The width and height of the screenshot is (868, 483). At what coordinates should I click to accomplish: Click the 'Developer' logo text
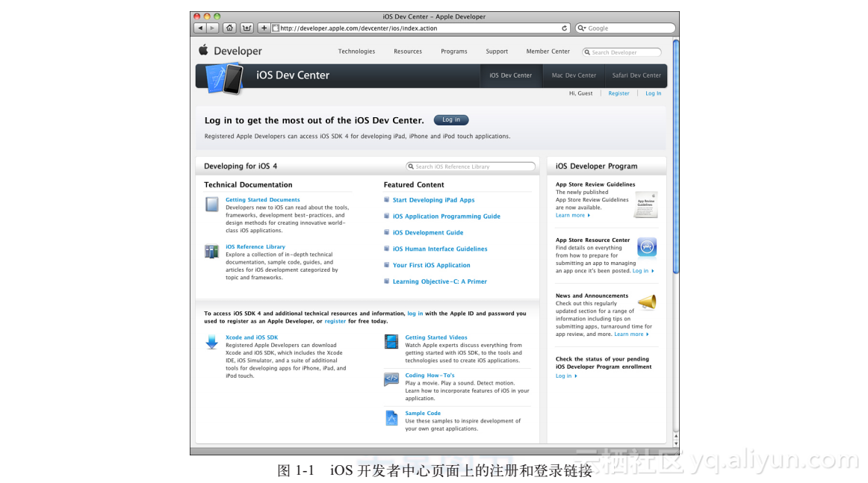coord(238,52)
